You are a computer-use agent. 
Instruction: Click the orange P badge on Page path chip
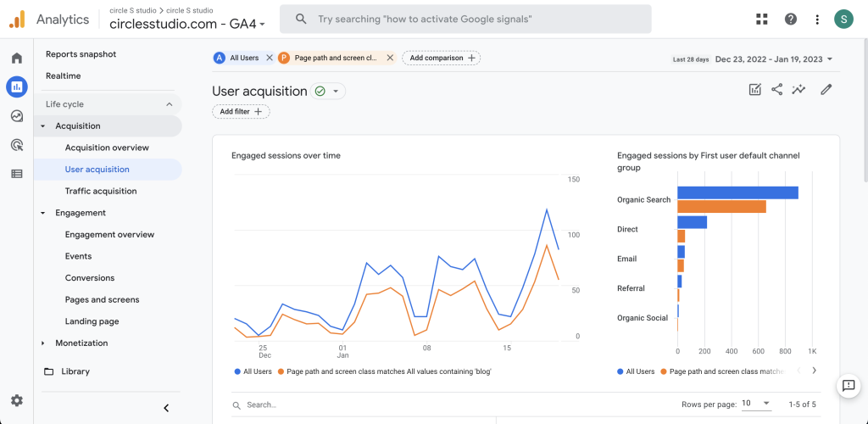tap(284, 58)
